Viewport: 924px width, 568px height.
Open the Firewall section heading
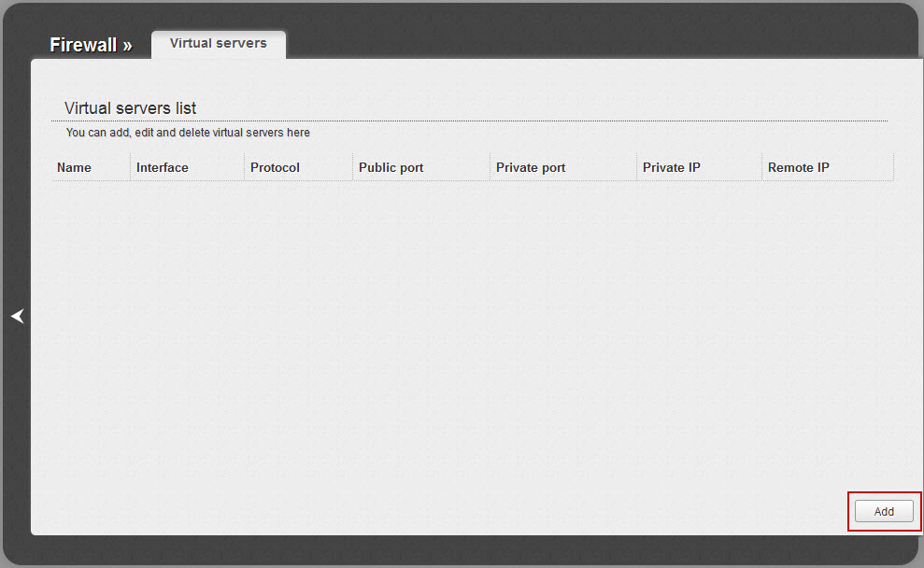tap(83, 45)
